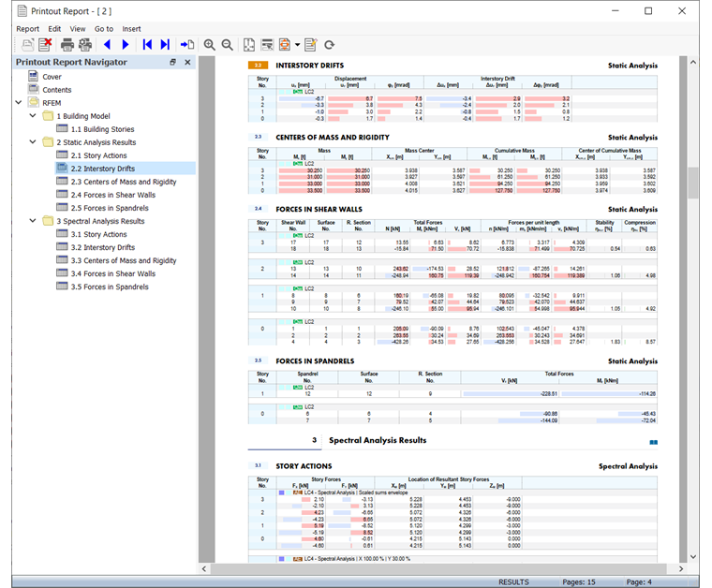This screenshot has width=712, height=588.
Task: Click the Go to page icon
Action: [187, 44]
